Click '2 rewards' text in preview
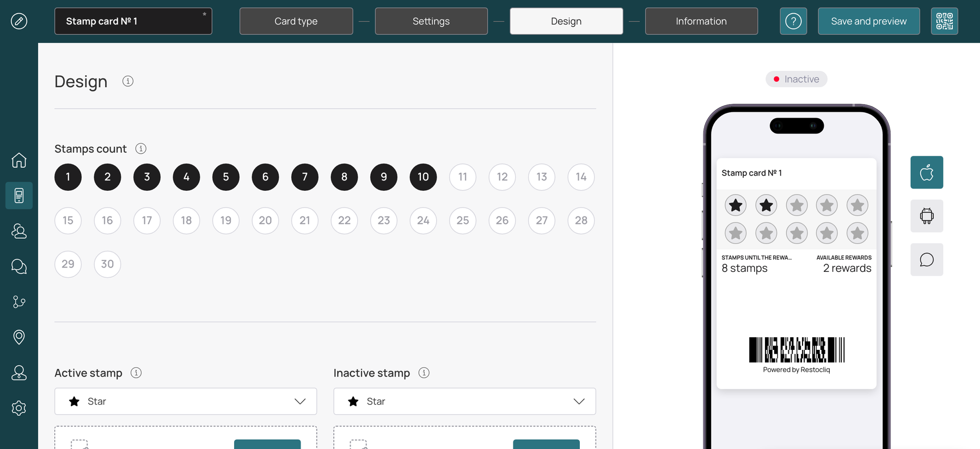Image resolution: width=980 pixels, height=449 pixels. click(x=847, y=268)
